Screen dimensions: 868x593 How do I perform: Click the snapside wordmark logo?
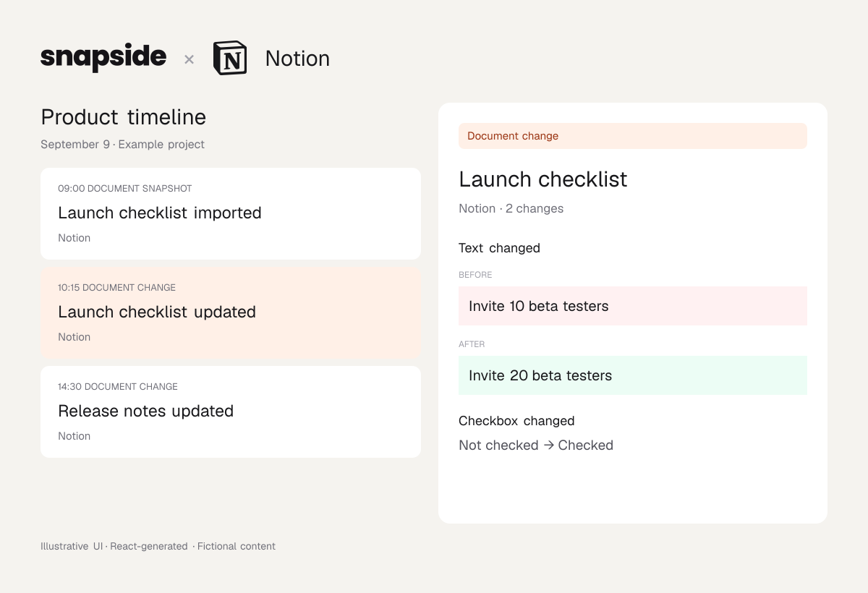tap(103, 58)
